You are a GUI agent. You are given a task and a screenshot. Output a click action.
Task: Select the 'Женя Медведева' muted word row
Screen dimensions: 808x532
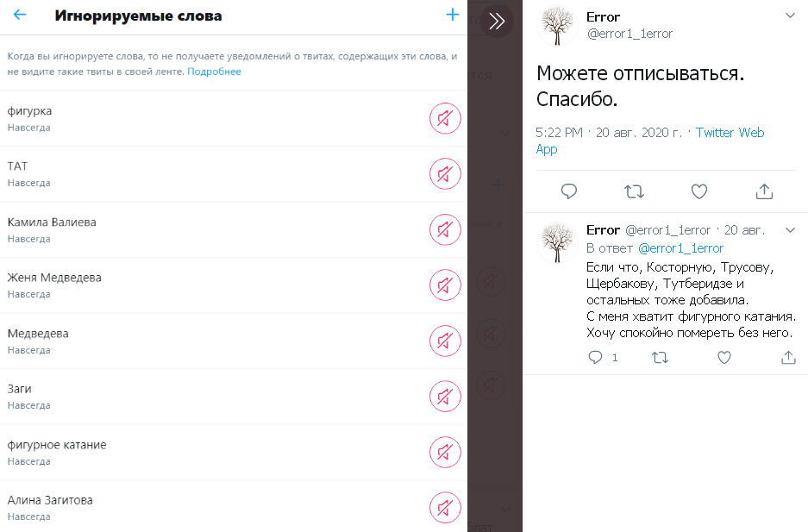(234, 285)
